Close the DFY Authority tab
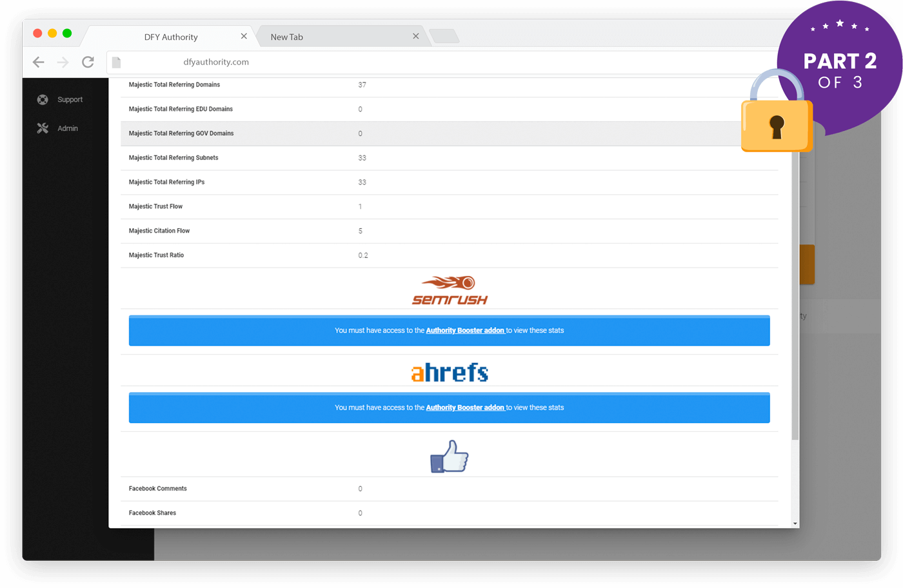Viewport: 903px width, 588px height. coord(244,36)
